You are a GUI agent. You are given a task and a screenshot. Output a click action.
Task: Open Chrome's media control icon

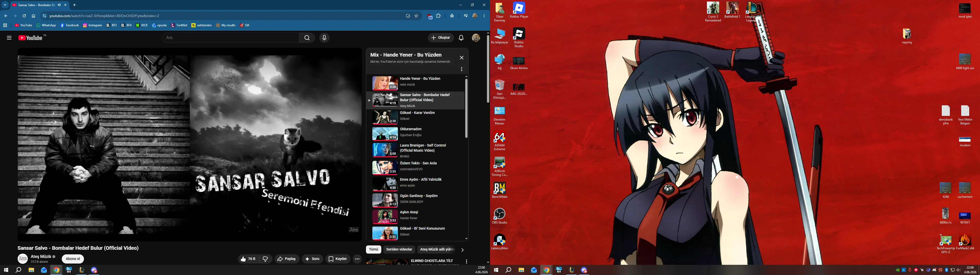[466, 16]
